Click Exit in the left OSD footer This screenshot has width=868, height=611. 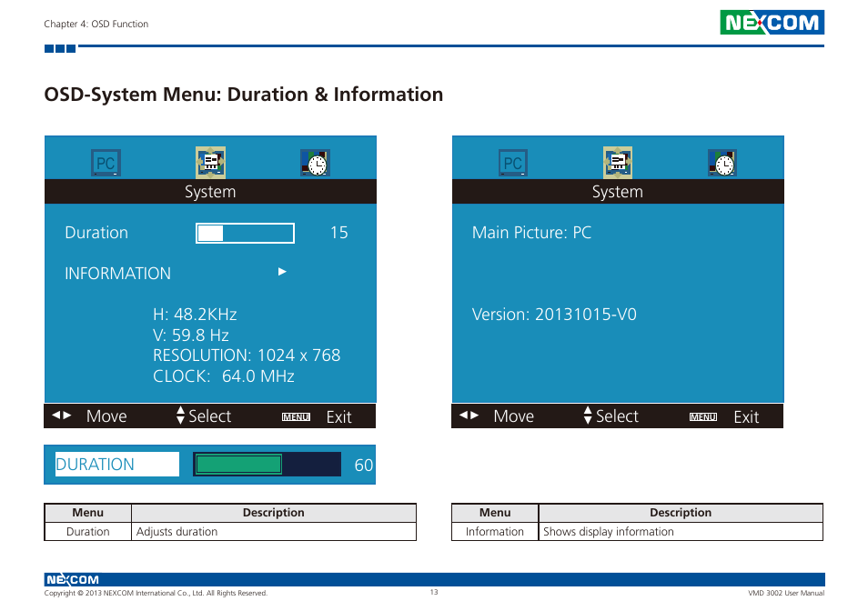pos(338,416)
